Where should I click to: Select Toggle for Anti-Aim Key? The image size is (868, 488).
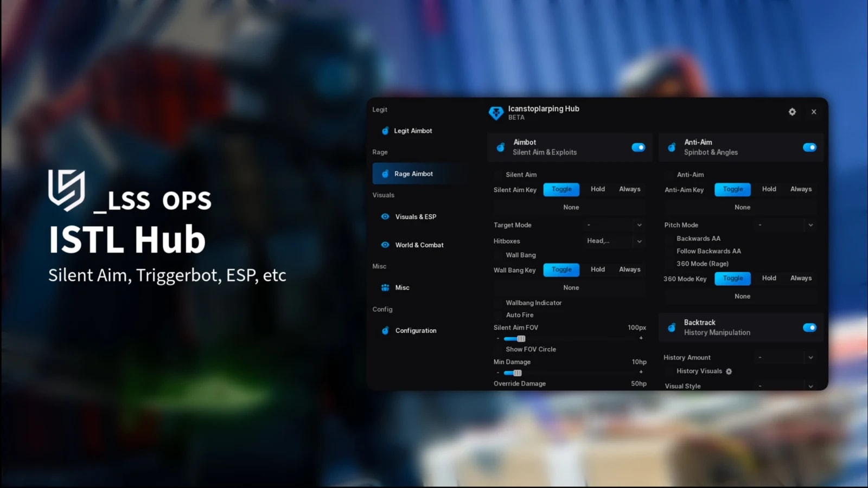point(733,189)
